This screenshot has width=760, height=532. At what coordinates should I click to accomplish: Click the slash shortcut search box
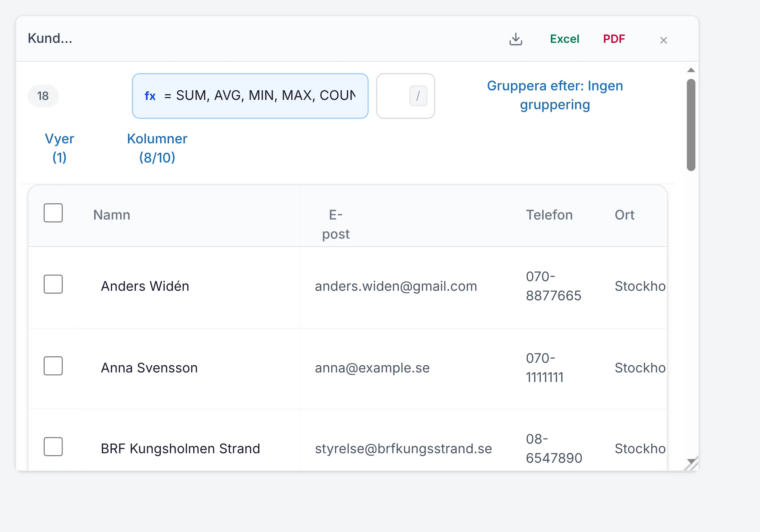click(x=406, y=96)
